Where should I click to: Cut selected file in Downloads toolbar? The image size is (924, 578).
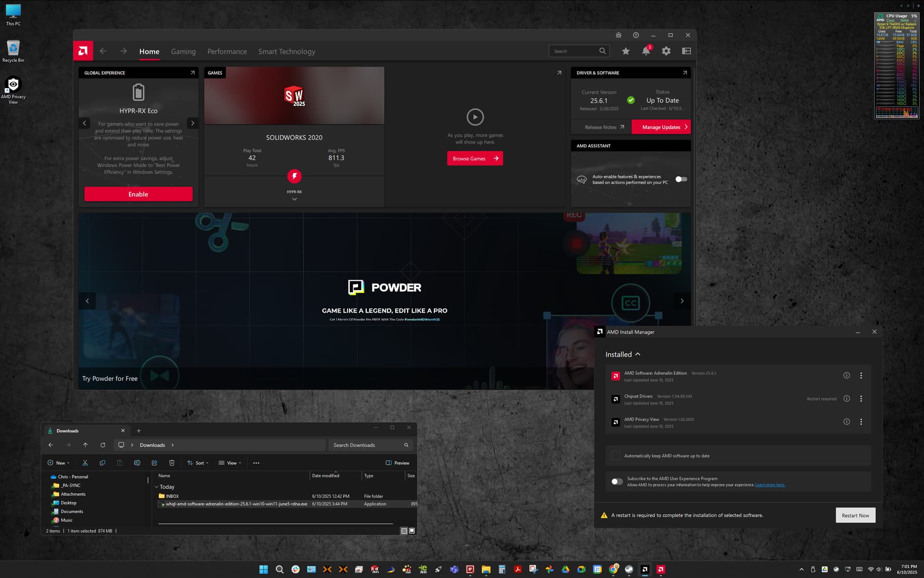coord(85,463)
